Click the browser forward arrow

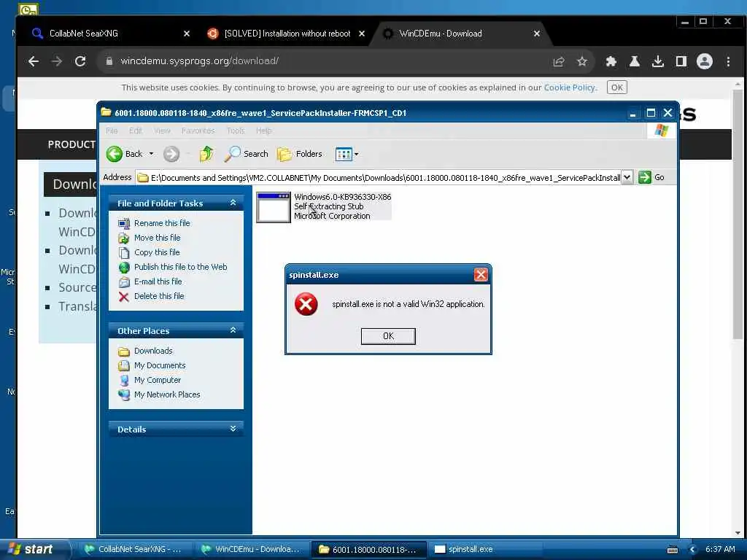coord(57,61)
